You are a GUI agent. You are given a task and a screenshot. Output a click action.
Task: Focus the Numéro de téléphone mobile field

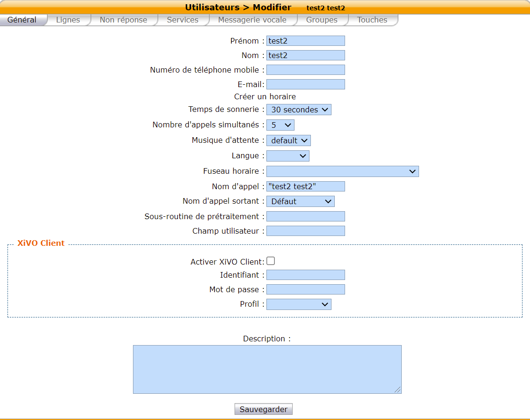305,70
